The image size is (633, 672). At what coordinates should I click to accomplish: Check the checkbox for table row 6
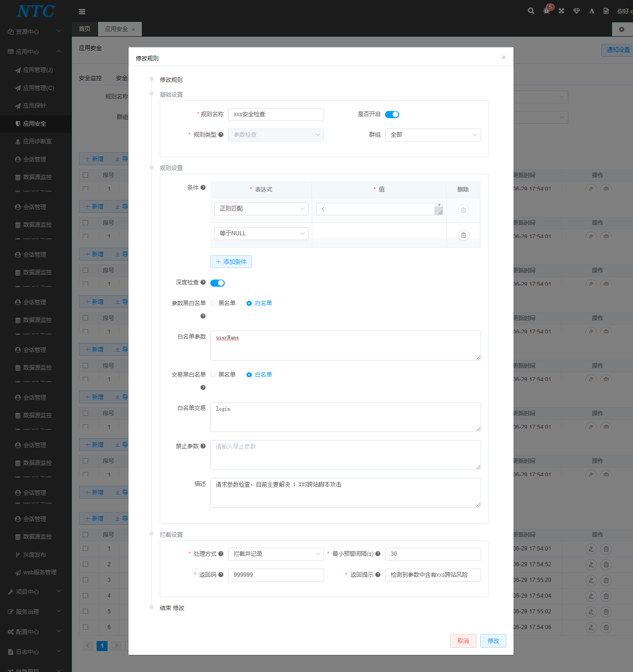click(x=86, y=627)
